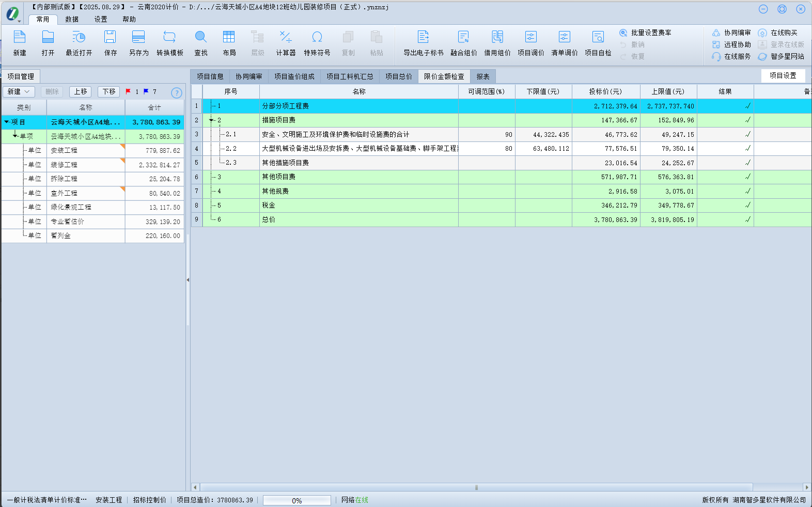Open the 新建 dropdown in project panel
Screen dimensions: 812x507
point(19,91)
